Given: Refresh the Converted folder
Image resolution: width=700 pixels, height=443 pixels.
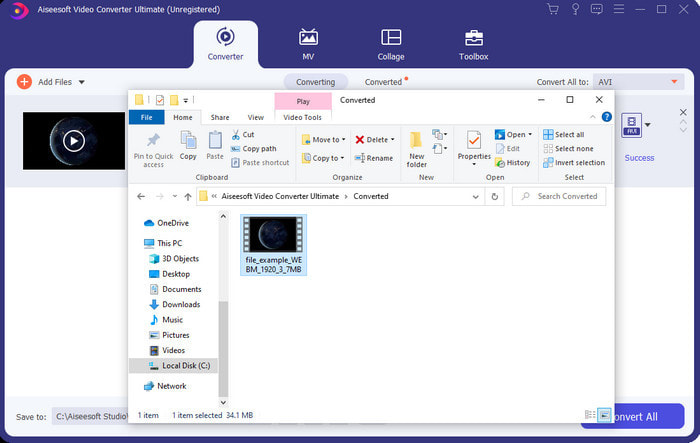Looking at the screenshot, I should [x=495, y=196].
